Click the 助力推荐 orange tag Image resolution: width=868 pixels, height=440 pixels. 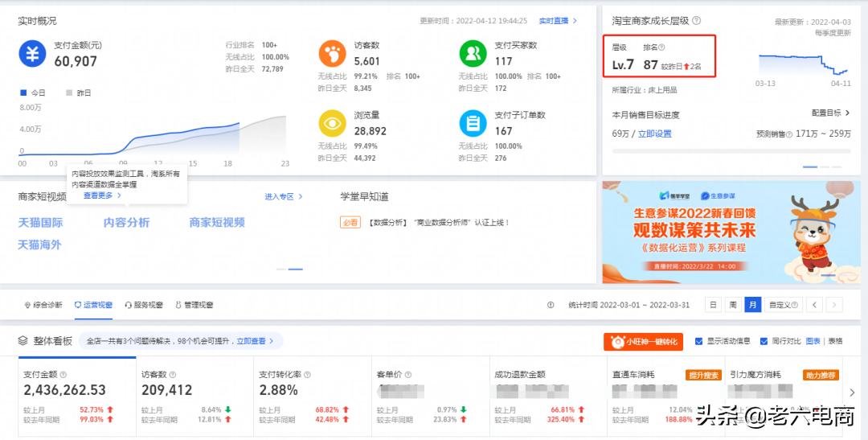tap(821, 375)
